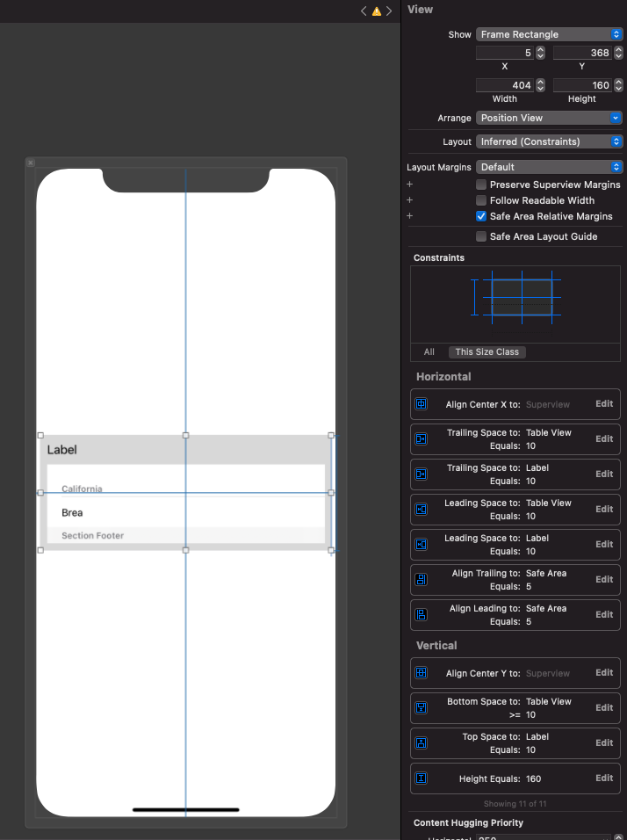The height and width of the screenshot is (840, 627).
Task: Enable Preserve Superview Margins checkbox
Action: tap(481, 185)
